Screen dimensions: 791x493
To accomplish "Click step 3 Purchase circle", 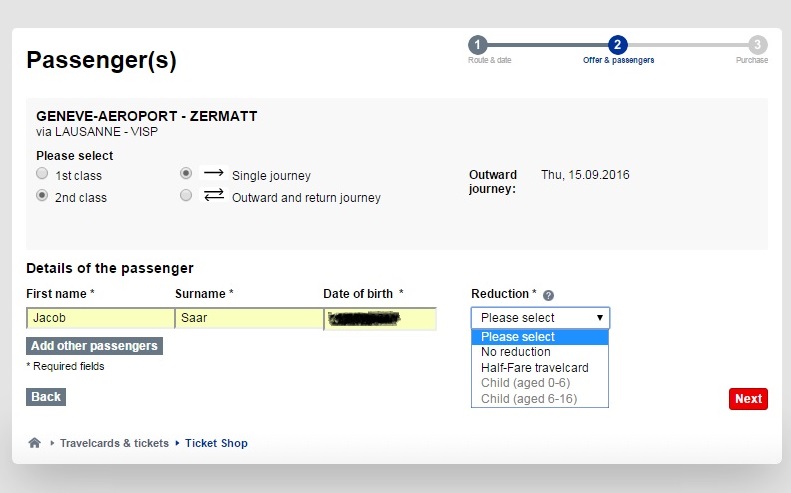I will [x=757, y=45].
